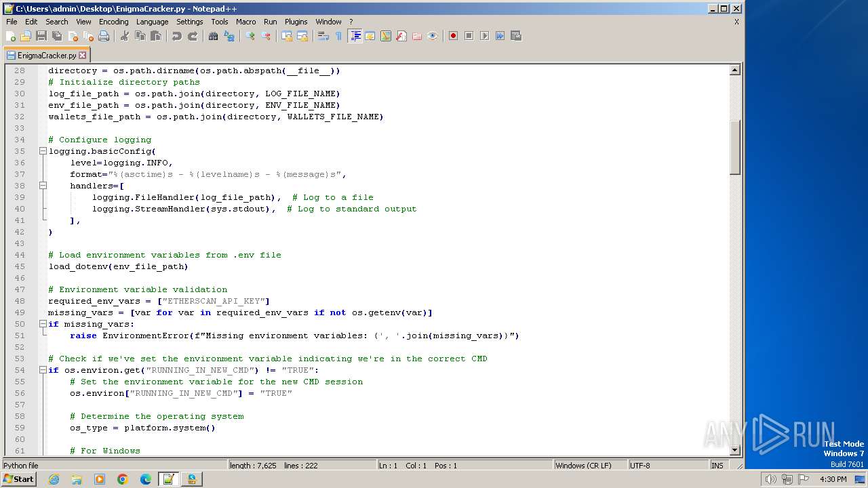Collapse fold at os.environ.get line 54
The height and width of the screenshot is (488, 868).
(x=43, y=370)
